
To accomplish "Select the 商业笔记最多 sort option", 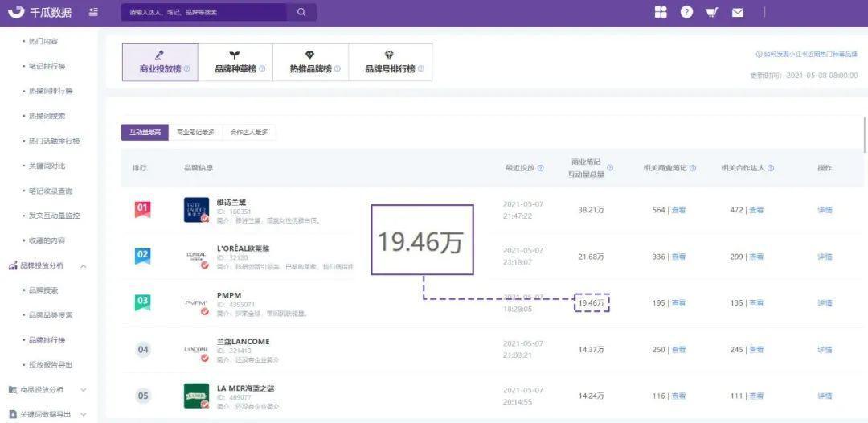I will pos(195,133).
